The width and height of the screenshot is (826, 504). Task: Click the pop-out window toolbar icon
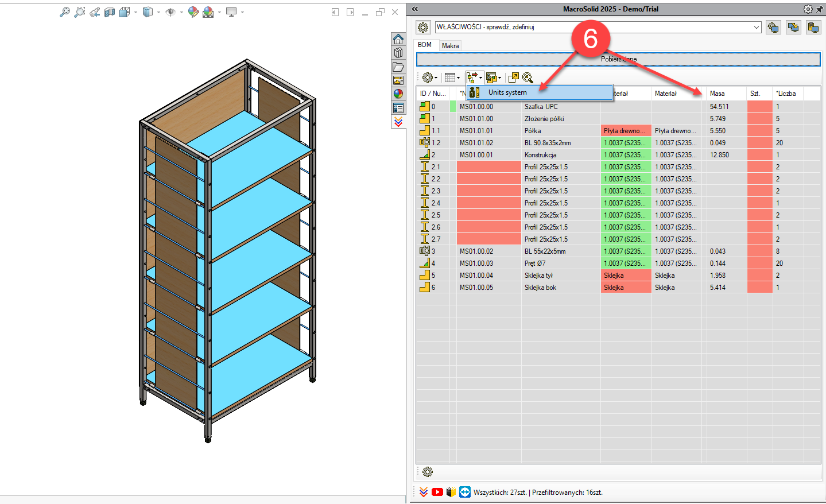click(x=514, y=77)
